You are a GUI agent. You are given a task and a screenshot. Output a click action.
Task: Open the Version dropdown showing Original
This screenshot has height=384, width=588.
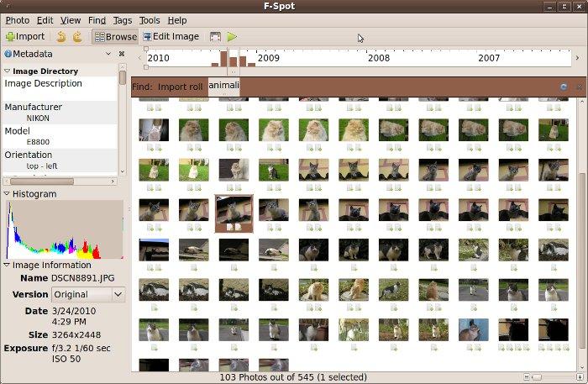click(88, 294)
